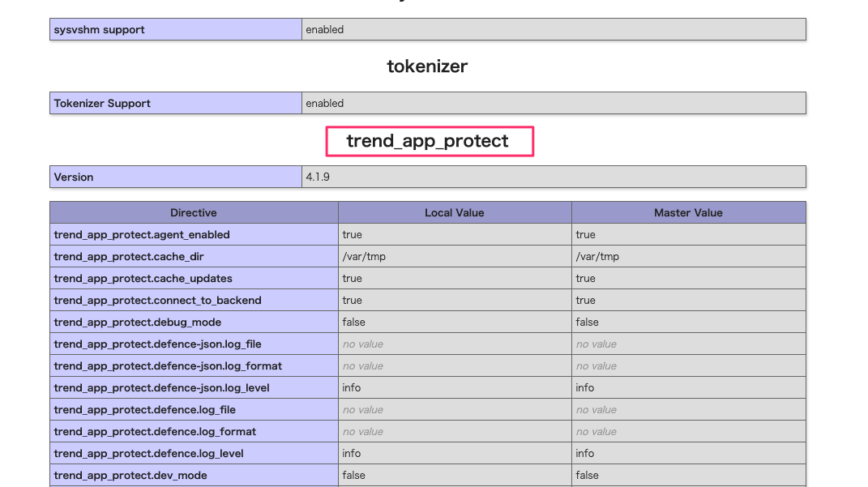Click the highlighted trend_app_protect section heading

click(428, 141)
